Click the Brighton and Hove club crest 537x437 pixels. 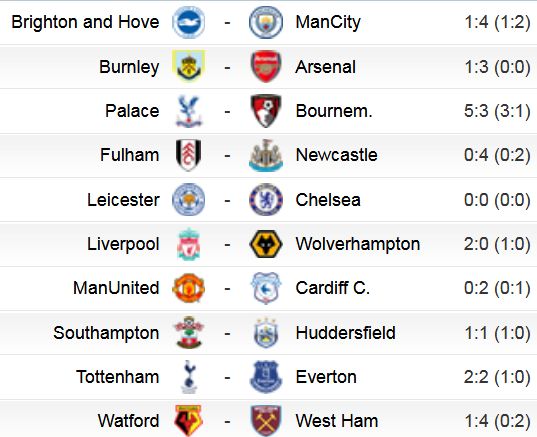[x=188, y=22]
